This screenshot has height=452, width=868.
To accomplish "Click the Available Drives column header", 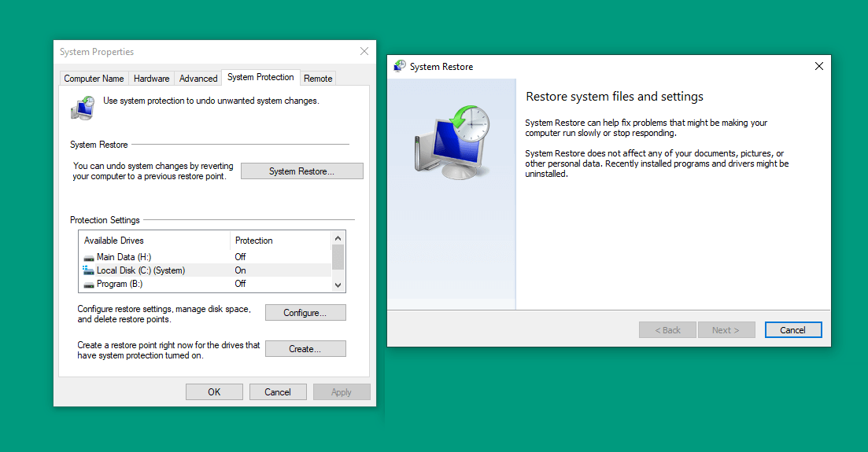I will tap(154, 241).
